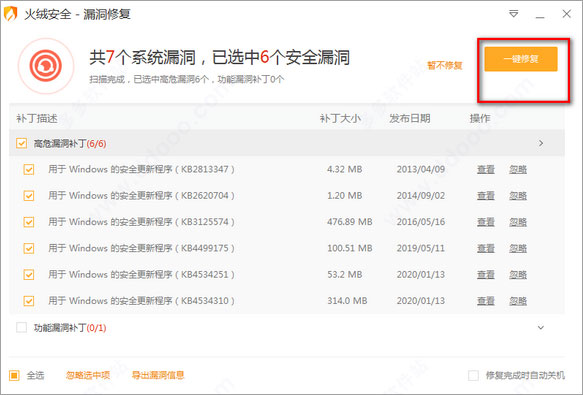Close the vulnerability repair window
This screenshot has width=583, height=395.
coord(566,14)
